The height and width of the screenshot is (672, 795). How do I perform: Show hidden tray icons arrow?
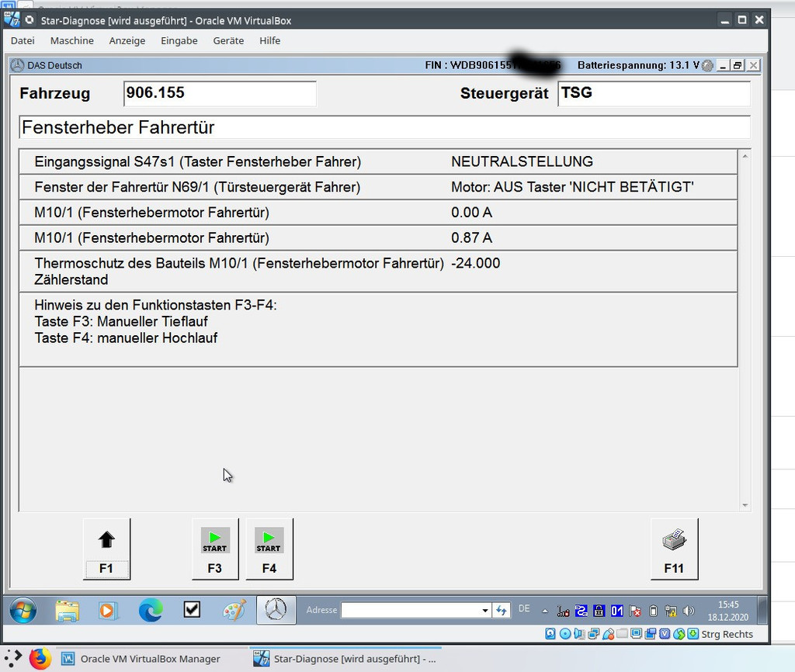click(545, 611)
